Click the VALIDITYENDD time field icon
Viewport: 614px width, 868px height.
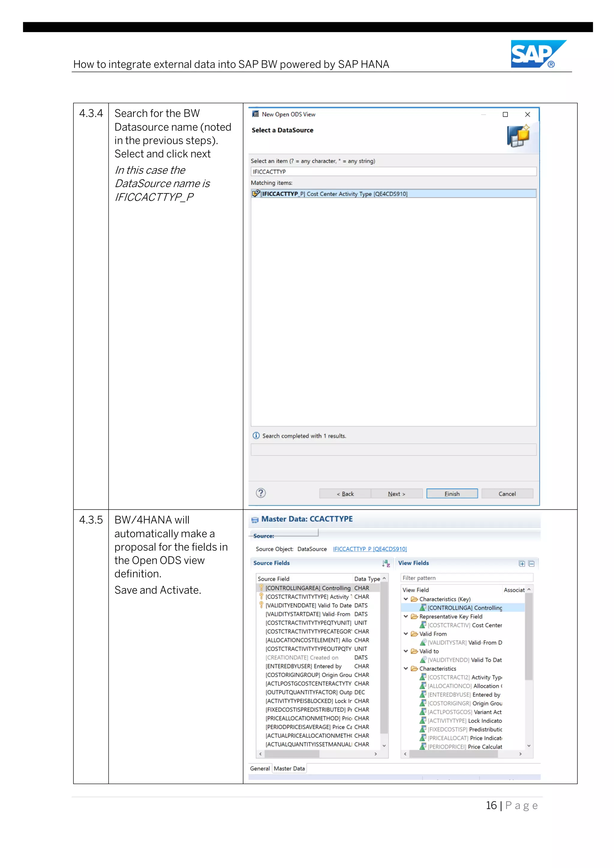tap(423, 660)
